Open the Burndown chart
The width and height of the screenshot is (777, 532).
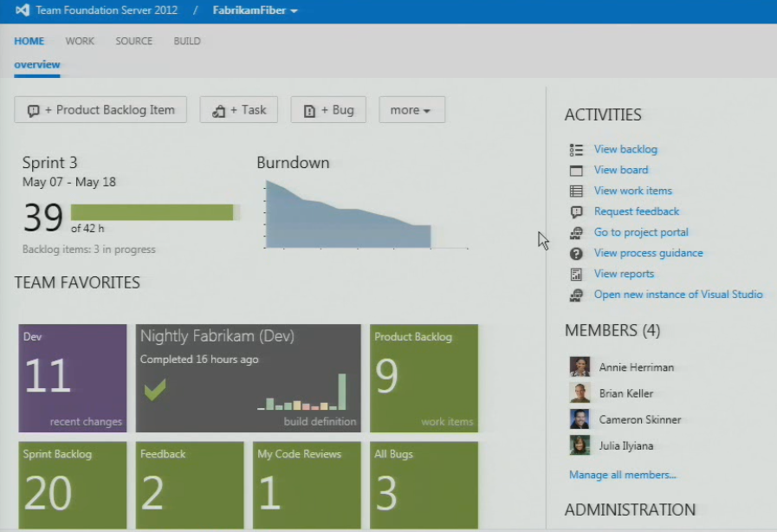click(366, 214)
